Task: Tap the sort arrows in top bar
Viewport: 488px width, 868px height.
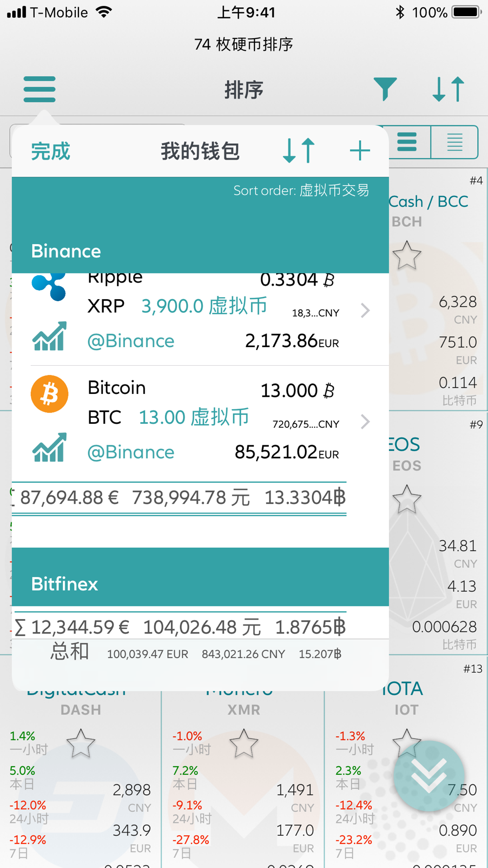Action: pos(448,89)
